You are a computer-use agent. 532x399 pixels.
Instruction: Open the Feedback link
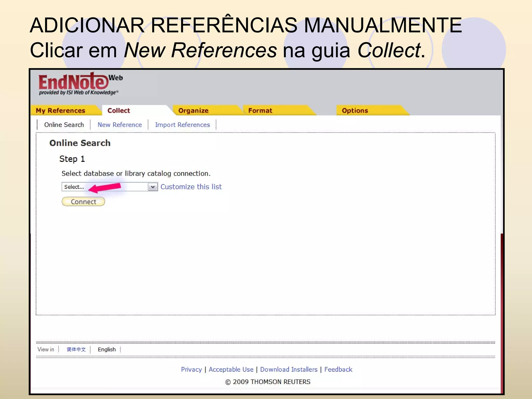(338, 369)
